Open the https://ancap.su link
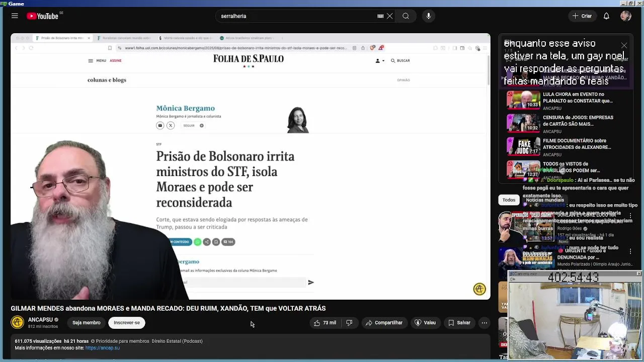644x362 pixels. coord(103,348)
